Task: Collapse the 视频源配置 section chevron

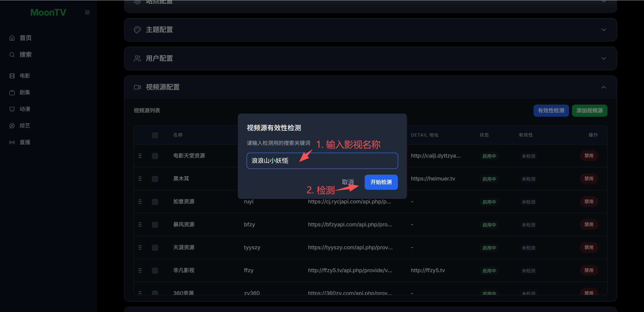Action: pos(603,87)
